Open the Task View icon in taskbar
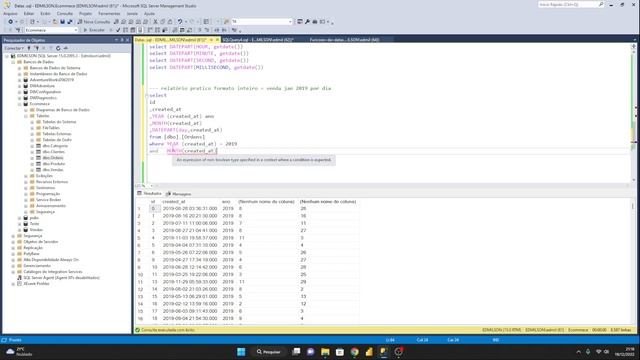Viewport: 640px width, 360px height. pos(296,352)
